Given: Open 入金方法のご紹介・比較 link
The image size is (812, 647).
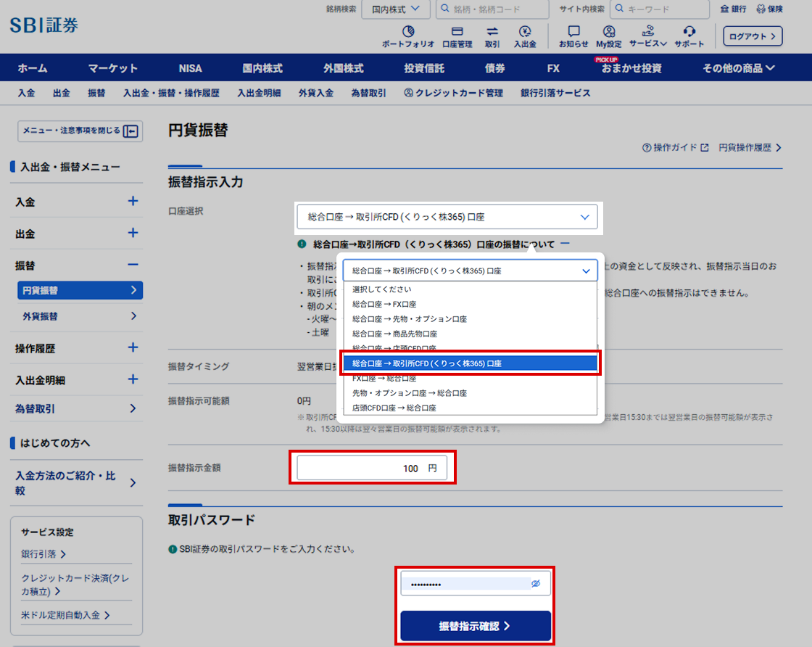Looking at the screenshot, I should pyautogui.click(x=76, y=483).
